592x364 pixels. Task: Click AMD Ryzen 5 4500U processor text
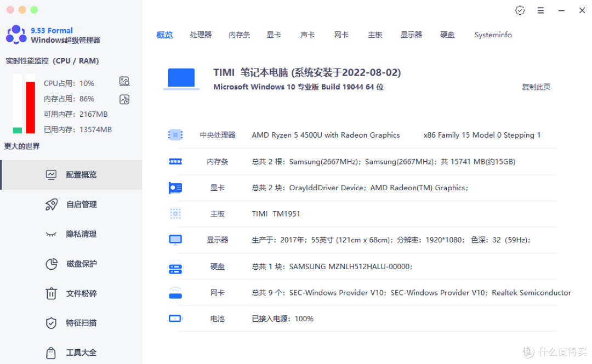[x=326, y=135]
